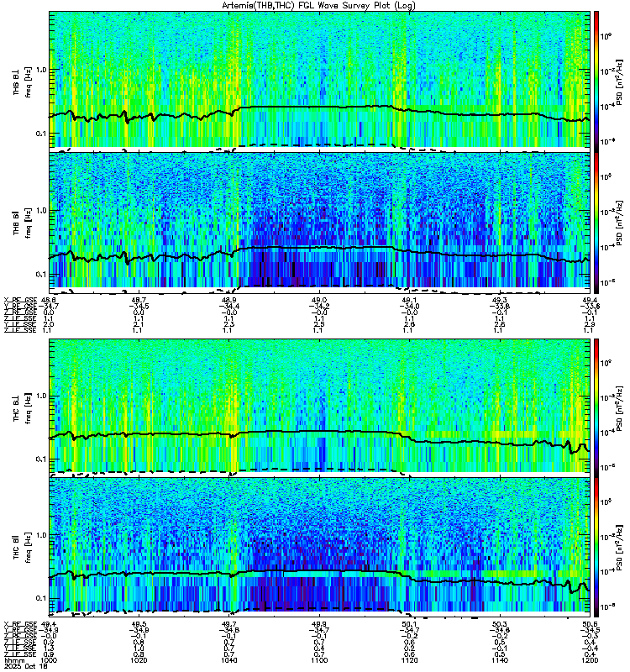Click the THB X_RE_GSE value 48.6

click(x=48, y=300)
